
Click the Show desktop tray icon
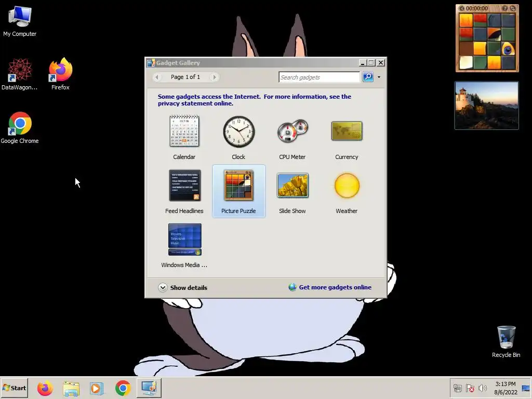point(526,388)
